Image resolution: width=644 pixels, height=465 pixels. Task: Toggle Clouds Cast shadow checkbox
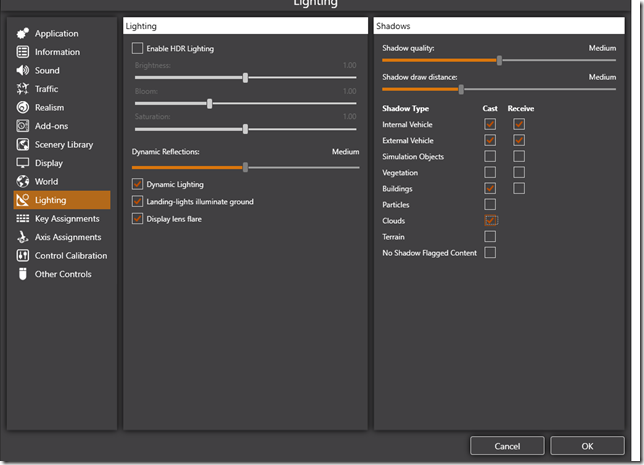pos(490,220)
